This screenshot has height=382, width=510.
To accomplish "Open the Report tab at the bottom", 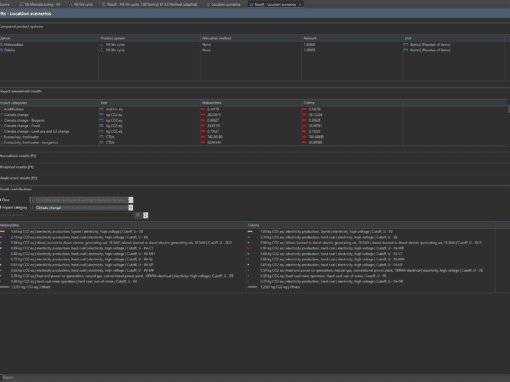I will [8, 377].
